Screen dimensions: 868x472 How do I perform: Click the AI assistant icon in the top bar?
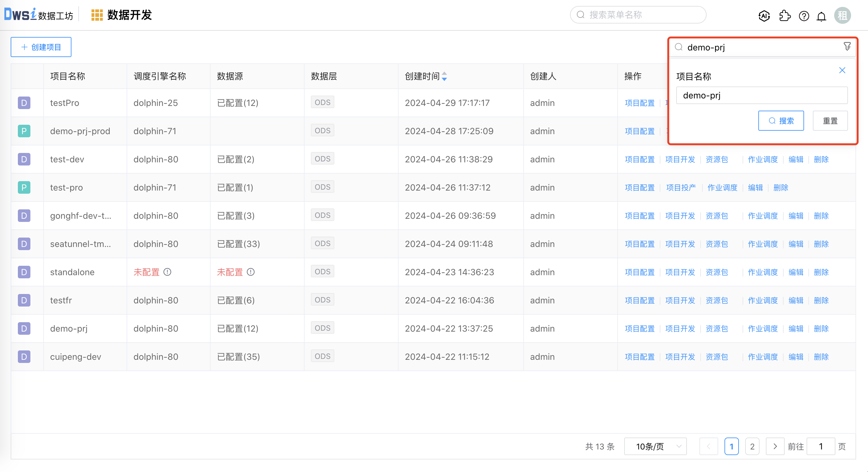point(764,15)
